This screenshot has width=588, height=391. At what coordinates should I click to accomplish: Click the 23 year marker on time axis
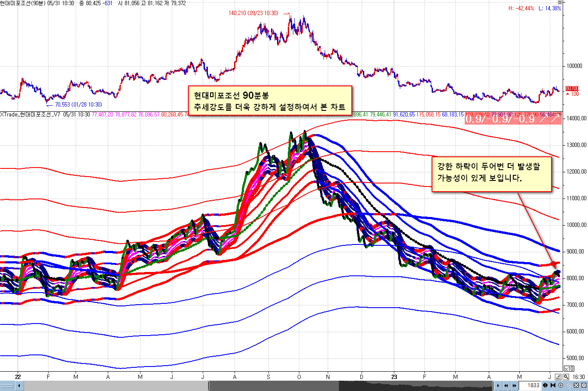pos(394,377)
